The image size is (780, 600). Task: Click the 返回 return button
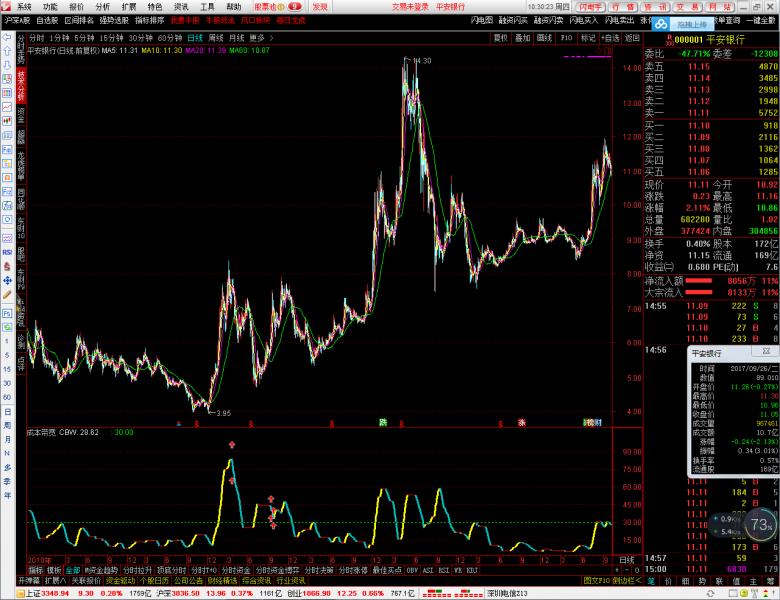(x=632, y=38)
